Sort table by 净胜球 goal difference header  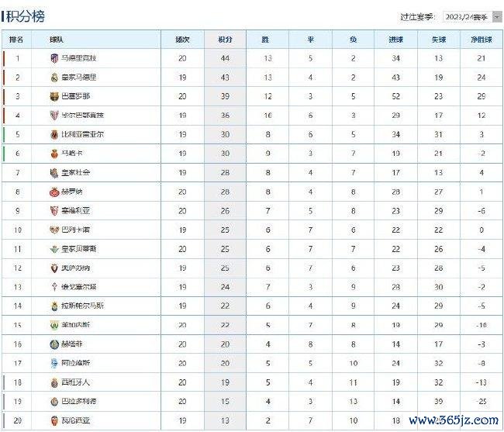click(x=482, y=40)
